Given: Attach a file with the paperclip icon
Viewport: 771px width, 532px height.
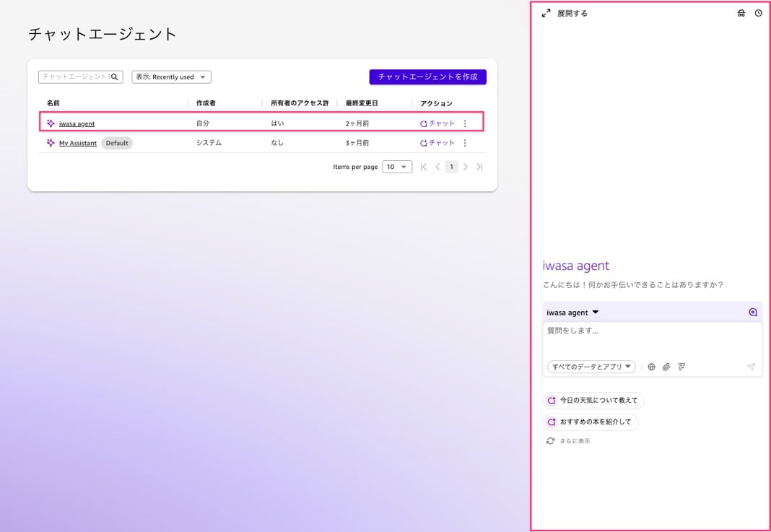Looking at the screenshot, I should [x=666, y=367].
